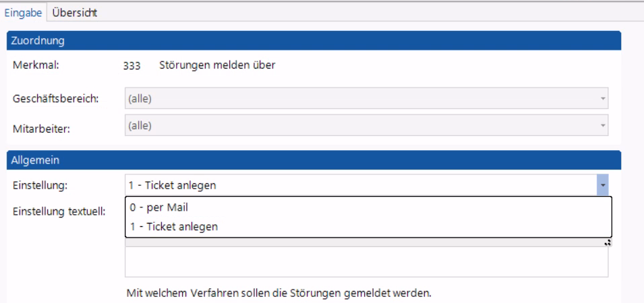Click the Allgemein section header
The image size is (644, 303).
pos(314,160)
